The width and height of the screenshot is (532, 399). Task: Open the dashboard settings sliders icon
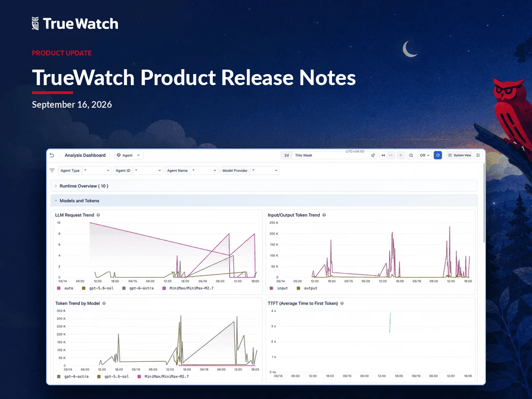pos(478,155)
